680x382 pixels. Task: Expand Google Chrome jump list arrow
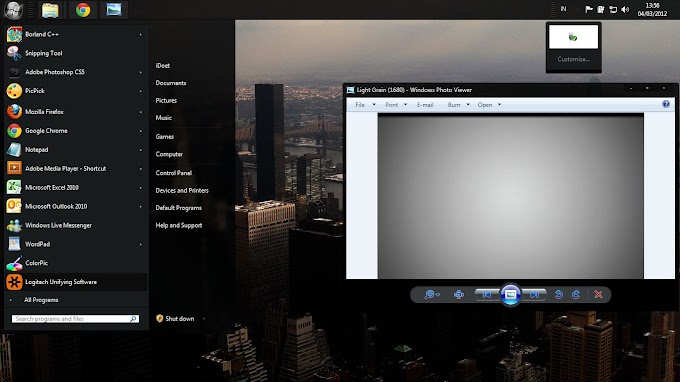(x=141, y=131)
